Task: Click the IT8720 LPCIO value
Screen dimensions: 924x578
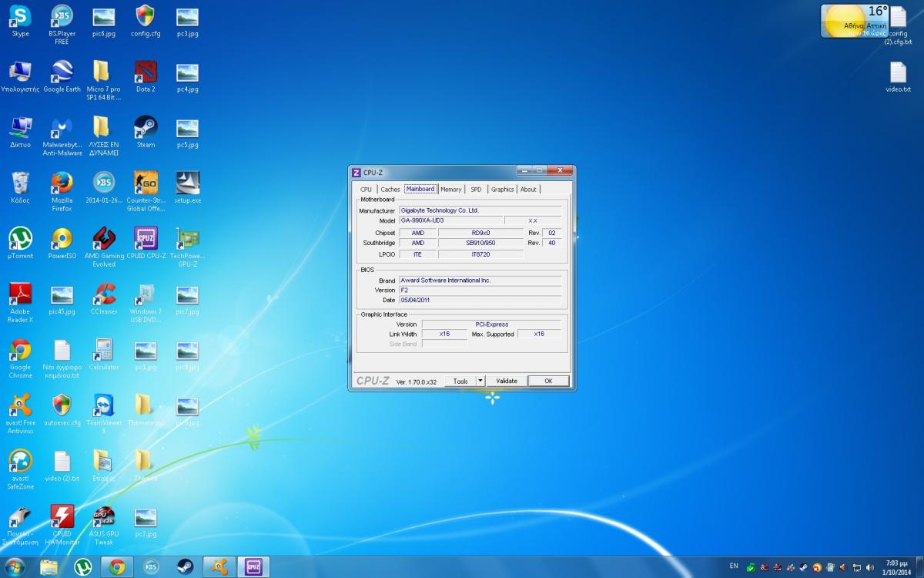Action: point(480,254)
